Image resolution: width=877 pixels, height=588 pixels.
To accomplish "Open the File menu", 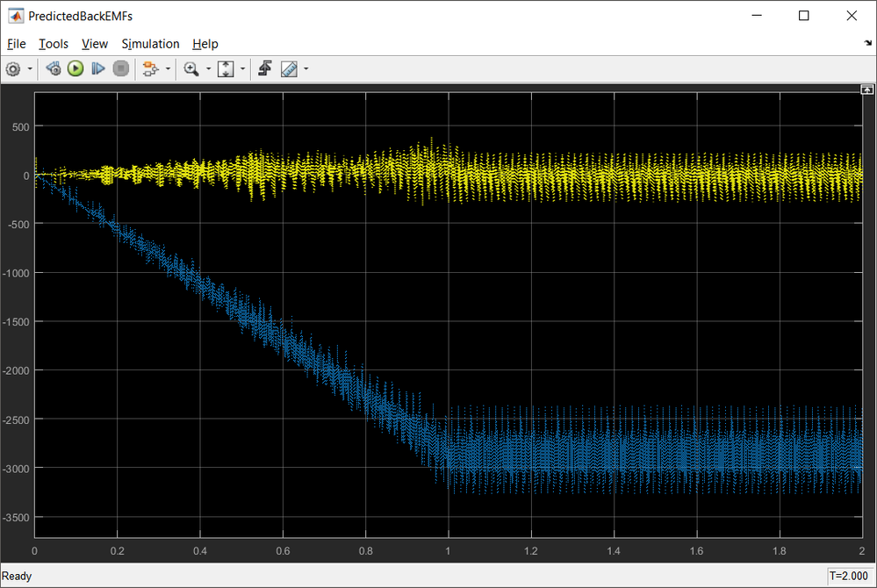I will tap(16, 44).
